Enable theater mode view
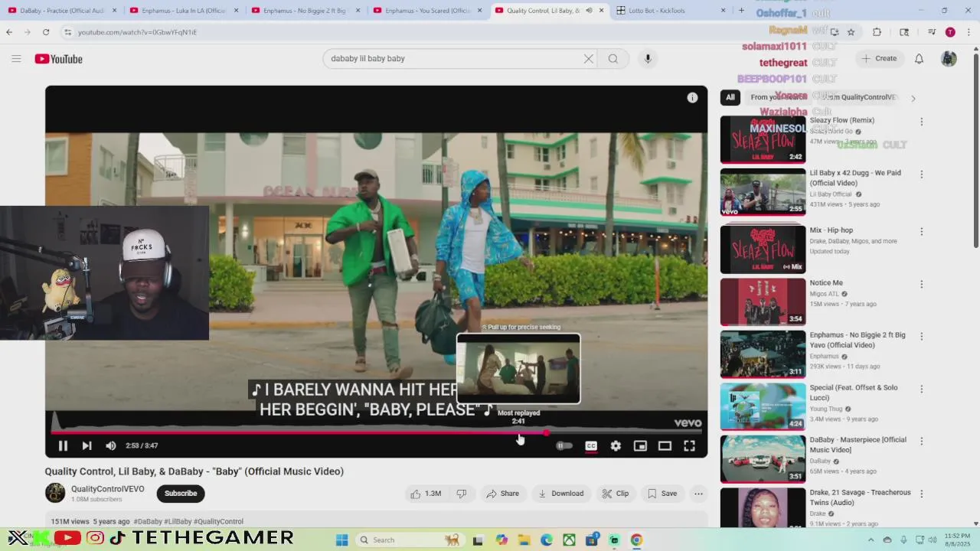 665,446
